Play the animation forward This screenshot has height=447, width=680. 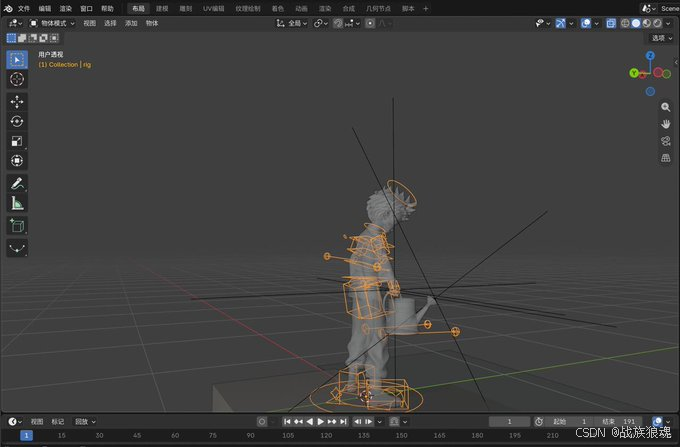click(x=320, y=421)
